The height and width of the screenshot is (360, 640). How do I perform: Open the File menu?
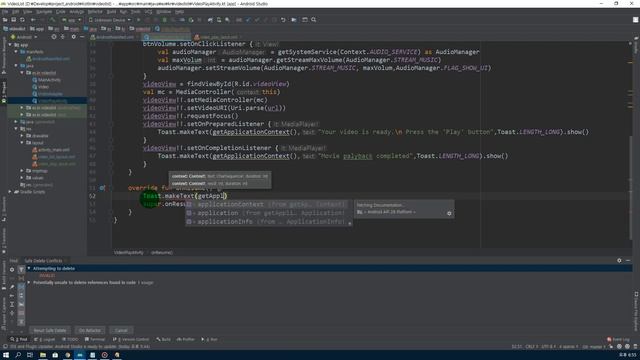(5, 12)
